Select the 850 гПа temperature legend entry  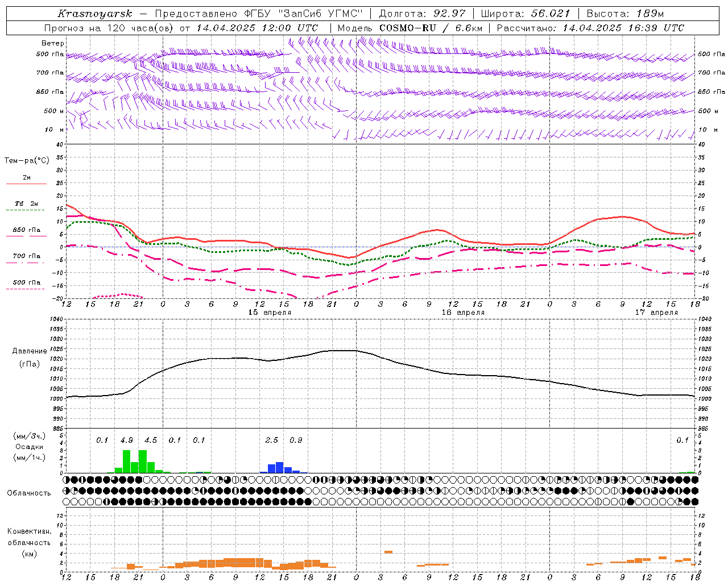click(26, 230)
